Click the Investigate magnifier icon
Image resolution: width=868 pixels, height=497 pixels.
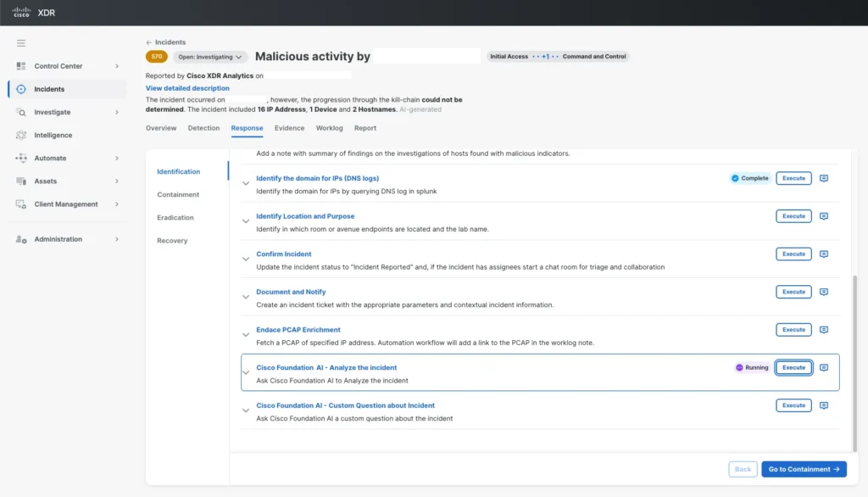coord(21,112)
